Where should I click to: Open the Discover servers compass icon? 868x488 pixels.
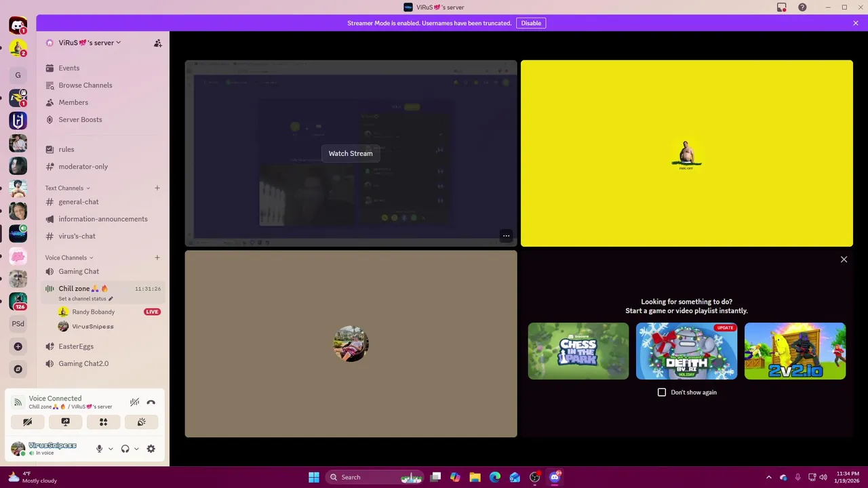pyautogui.click(x=18, y=369)
